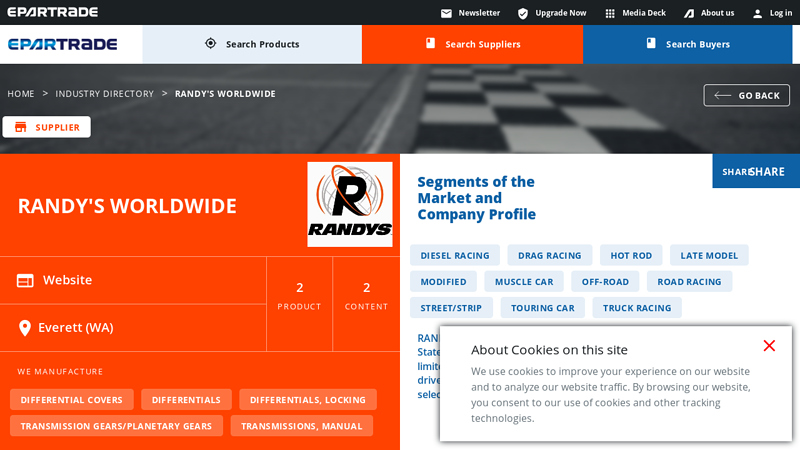Click the Share button
Image resolution: width=800 pixels, height=450 pixels.
[756, 171]
